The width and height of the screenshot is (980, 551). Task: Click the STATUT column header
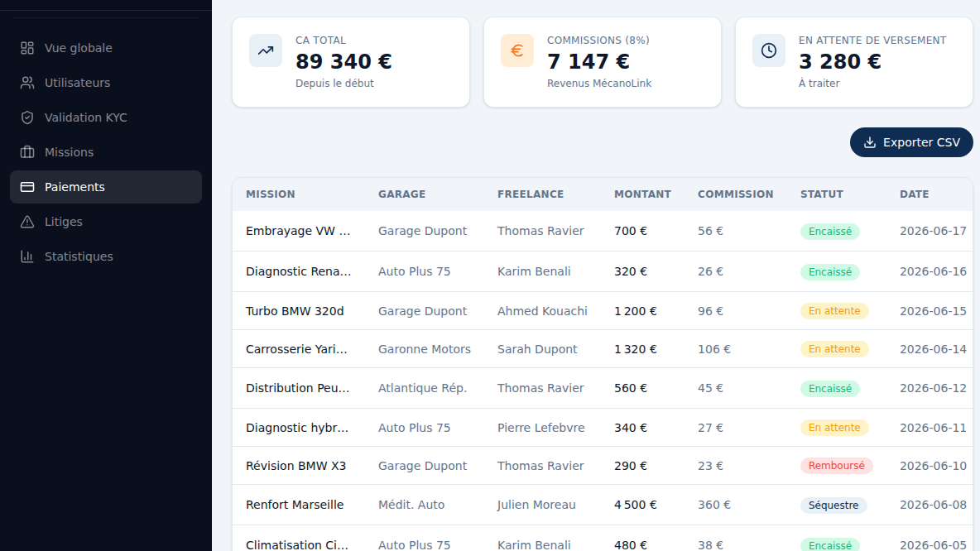point(822,194)
